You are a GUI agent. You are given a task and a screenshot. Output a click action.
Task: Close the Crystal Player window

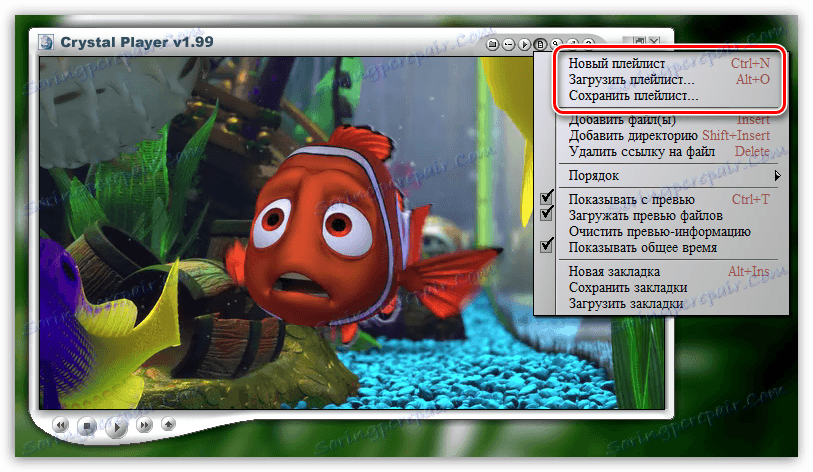click(654, 41)
